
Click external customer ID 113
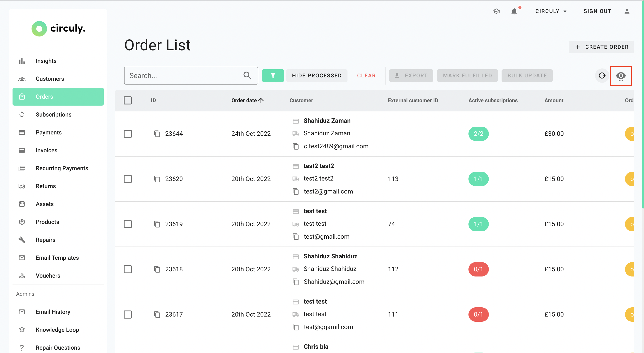pos(393,179)
